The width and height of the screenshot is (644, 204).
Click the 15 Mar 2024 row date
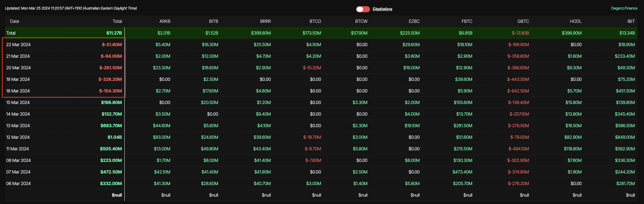tap(18, 102)
